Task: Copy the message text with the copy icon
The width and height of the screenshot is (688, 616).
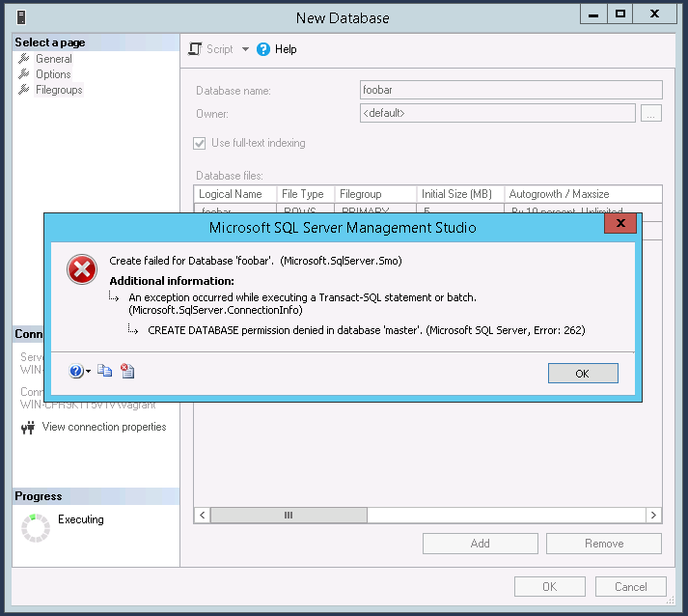Action: pos(104,371)
